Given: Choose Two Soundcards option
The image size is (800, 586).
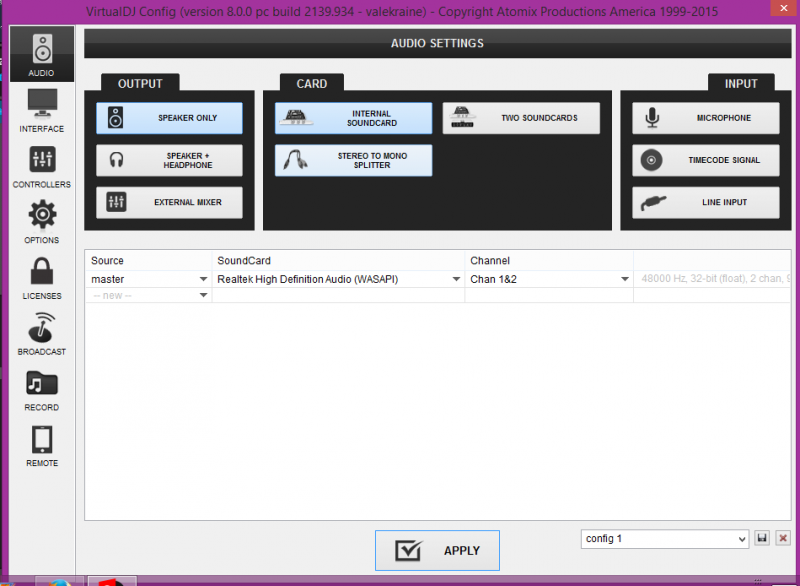Looking at the screenshot, I should click(x=521, y=118).
